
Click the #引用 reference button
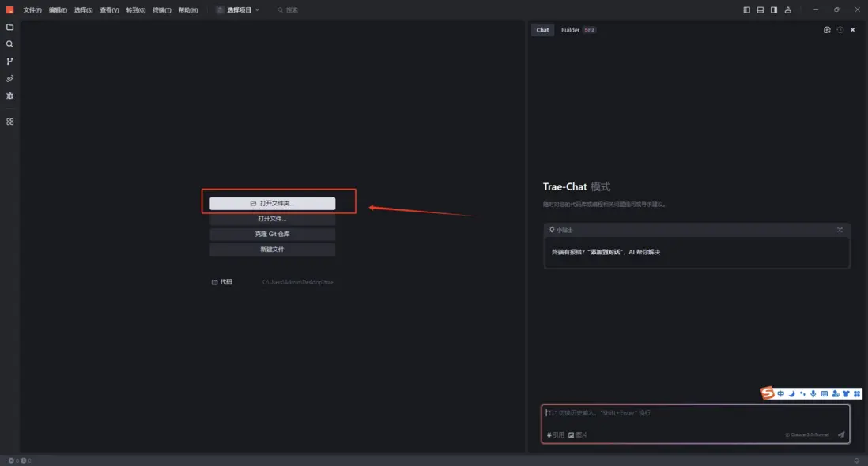tap(555, 435)
